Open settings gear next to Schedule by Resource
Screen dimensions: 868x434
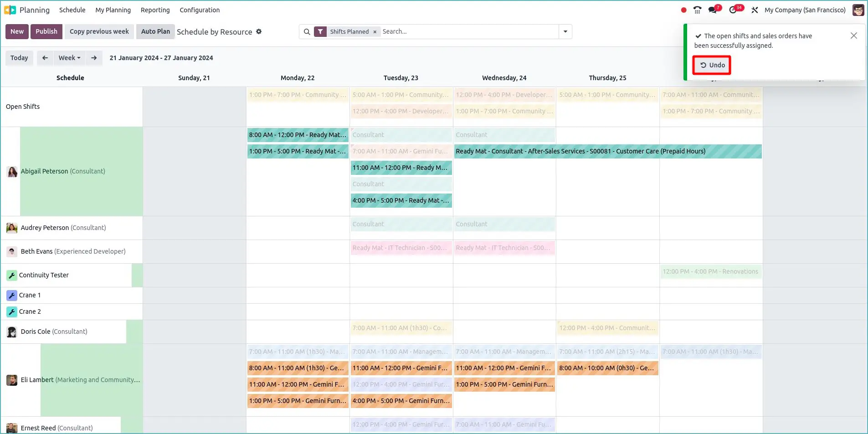click(x=259, y=31)
